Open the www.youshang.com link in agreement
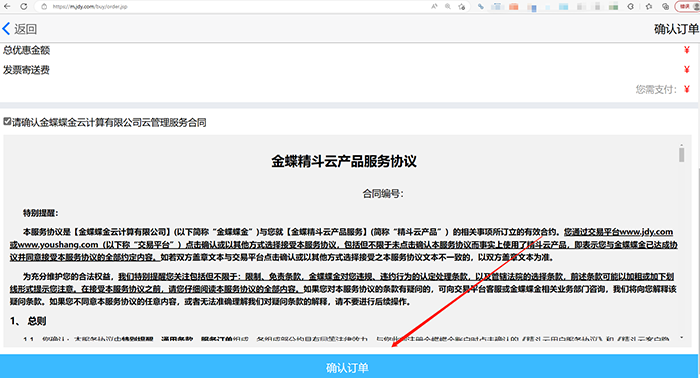The image size is (700, 378). [x=58, y=245]
